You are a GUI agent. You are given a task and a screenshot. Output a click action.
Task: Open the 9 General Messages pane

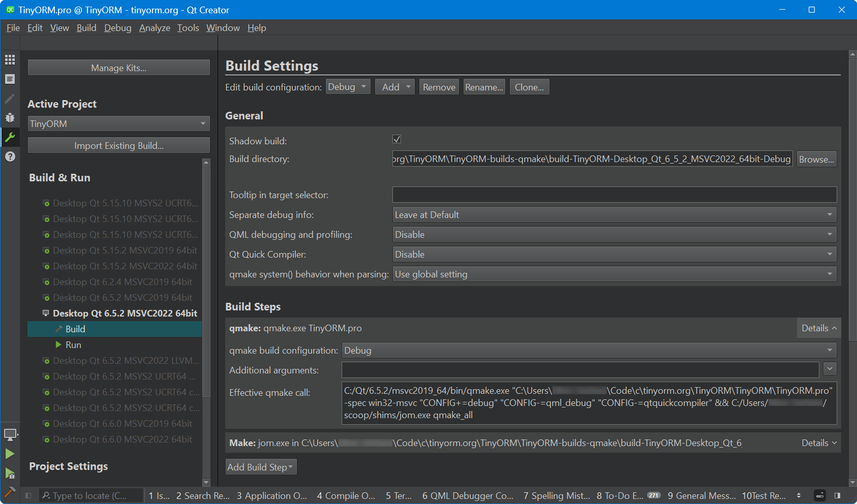(701, 495)
